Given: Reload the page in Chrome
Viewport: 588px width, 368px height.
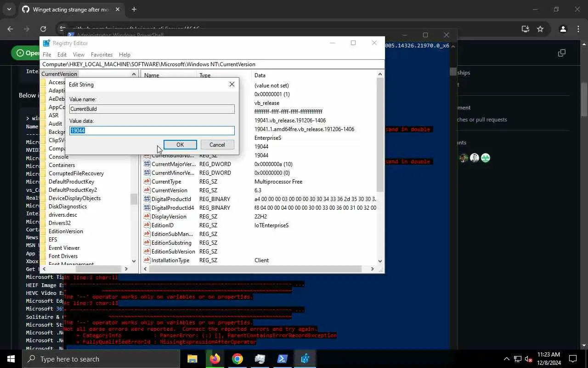Looking at the screenshot, I should 43,29.
